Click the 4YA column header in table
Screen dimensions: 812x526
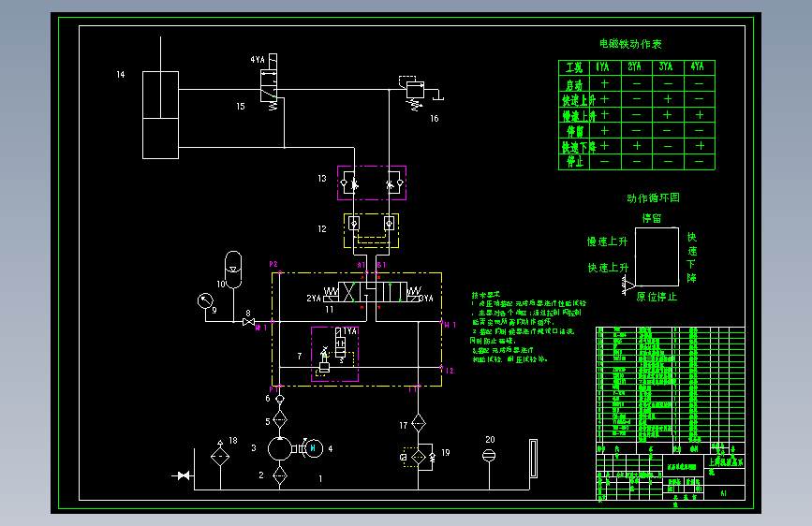click(x=698, y=66)
